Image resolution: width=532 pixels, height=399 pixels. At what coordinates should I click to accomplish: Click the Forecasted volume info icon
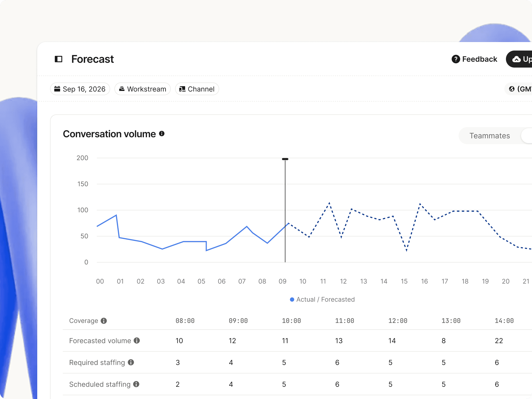[137, 340]
